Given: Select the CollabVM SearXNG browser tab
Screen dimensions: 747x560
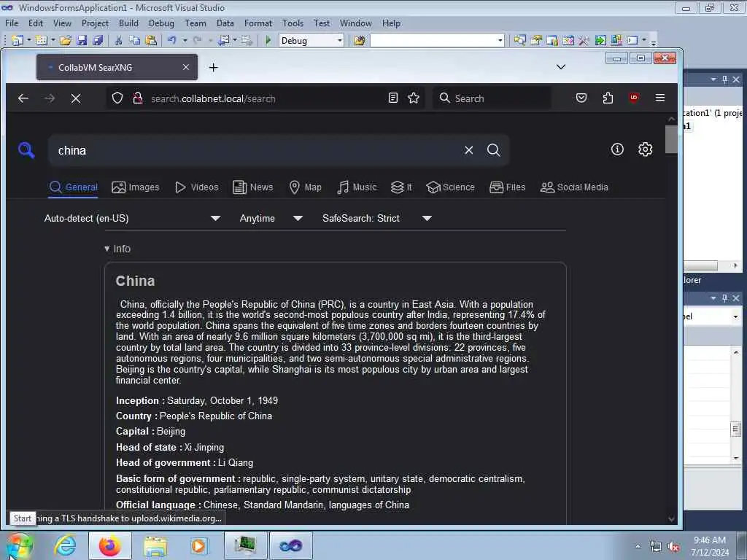Looking at the screenshot, I should 117,68.
